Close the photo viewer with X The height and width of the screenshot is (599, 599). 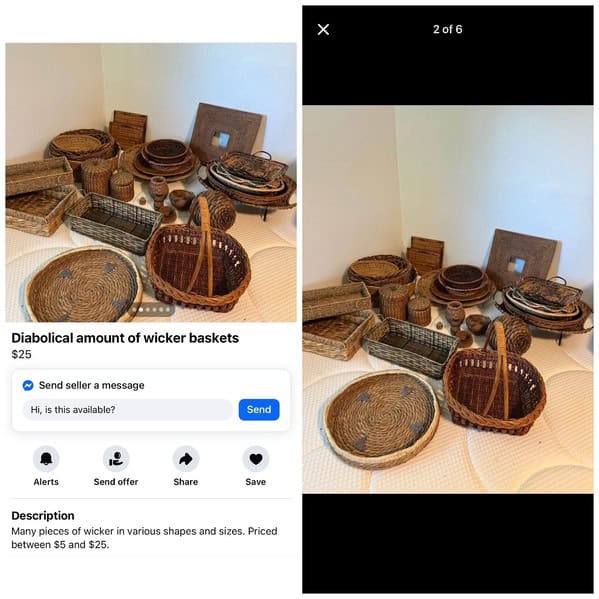pyautogui.click(x=323, y=29)
